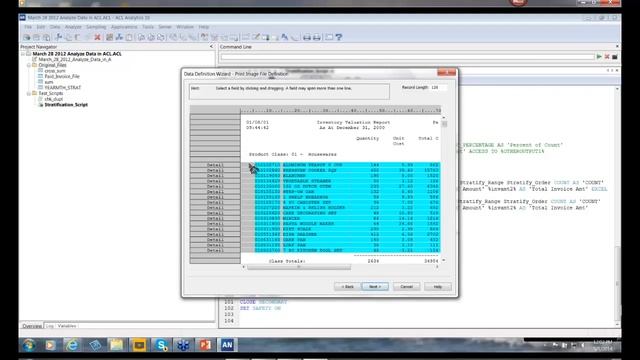Clear command line with red X icon
Image resolution: width=640 pixels, height=360 pixels.
pyautogui.click(x=607, y=57)
